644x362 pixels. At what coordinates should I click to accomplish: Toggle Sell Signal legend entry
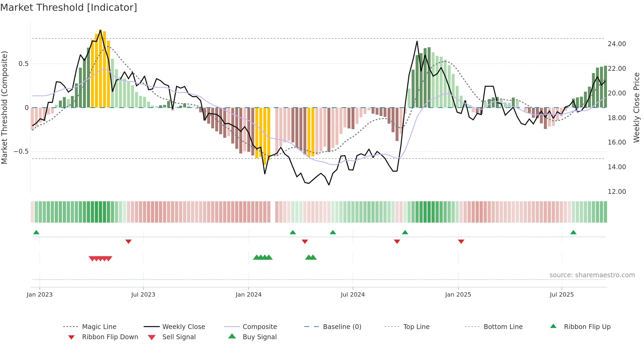pyautogui.click(x=172, y=337)
